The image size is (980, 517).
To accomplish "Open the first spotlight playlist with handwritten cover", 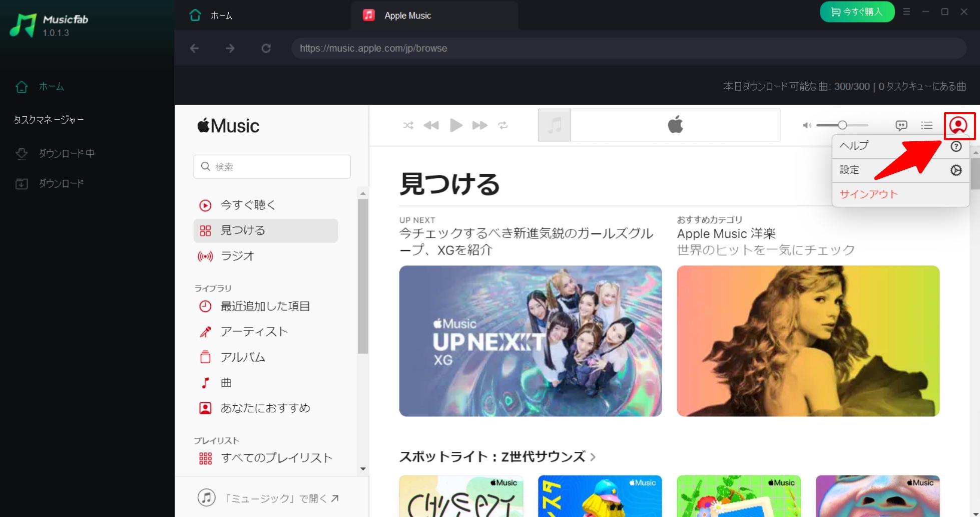I will point(461,496).
